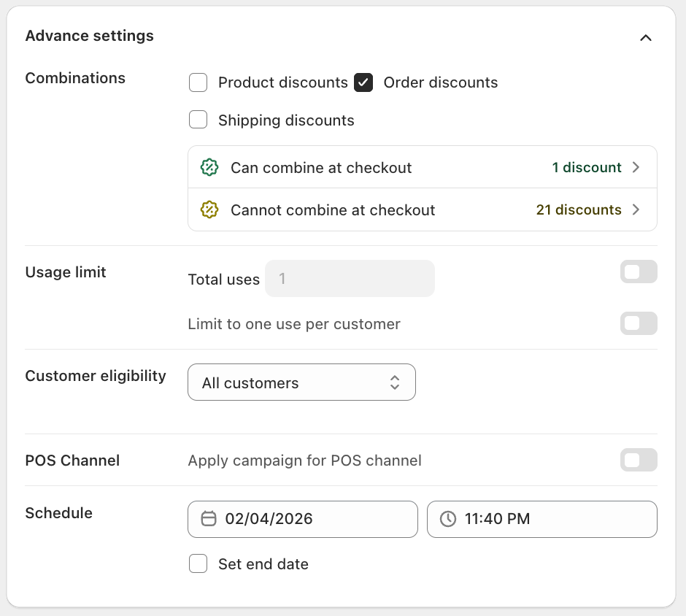Viewport: 686px width, 616px height.
Task: Click the Total uses input field
Action: click(x=350, y=279)
